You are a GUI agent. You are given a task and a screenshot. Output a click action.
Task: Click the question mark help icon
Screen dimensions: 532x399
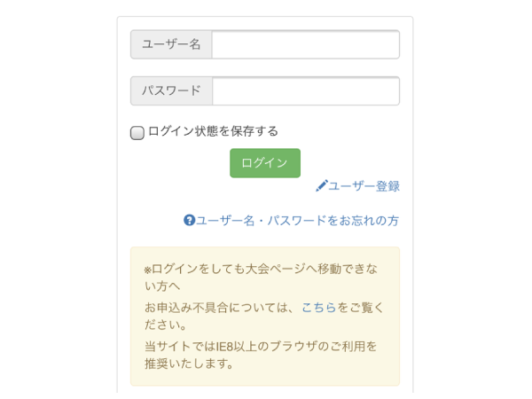[190, 220]
